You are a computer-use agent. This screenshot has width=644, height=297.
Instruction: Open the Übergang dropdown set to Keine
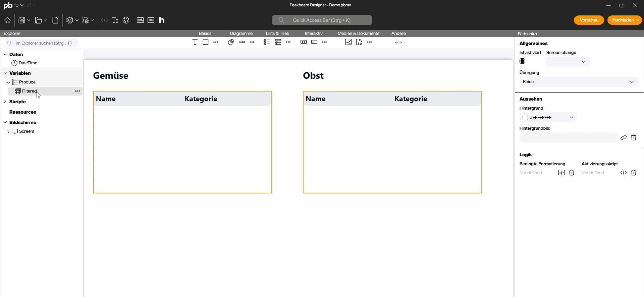coord(579,82)
